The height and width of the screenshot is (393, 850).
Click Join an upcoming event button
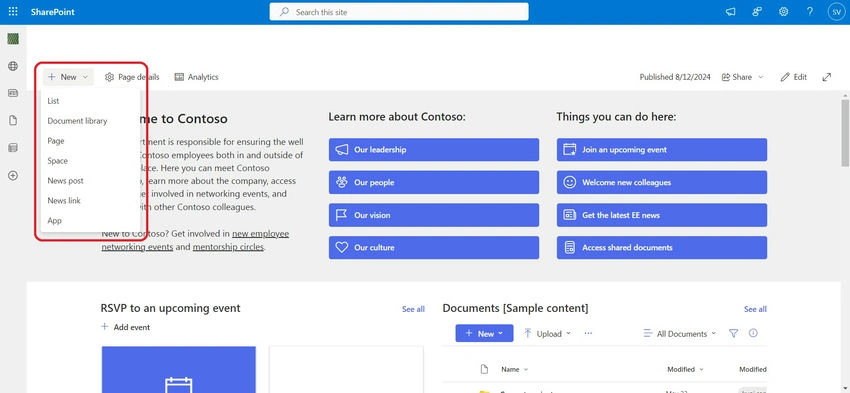pos(661,150)
